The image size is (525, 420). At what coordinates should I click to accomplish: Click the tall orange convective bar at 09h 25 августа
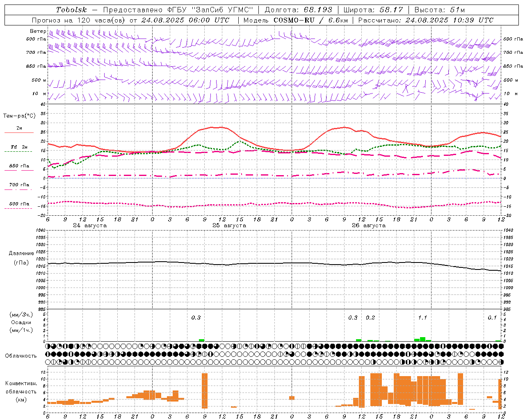point(205,391)
